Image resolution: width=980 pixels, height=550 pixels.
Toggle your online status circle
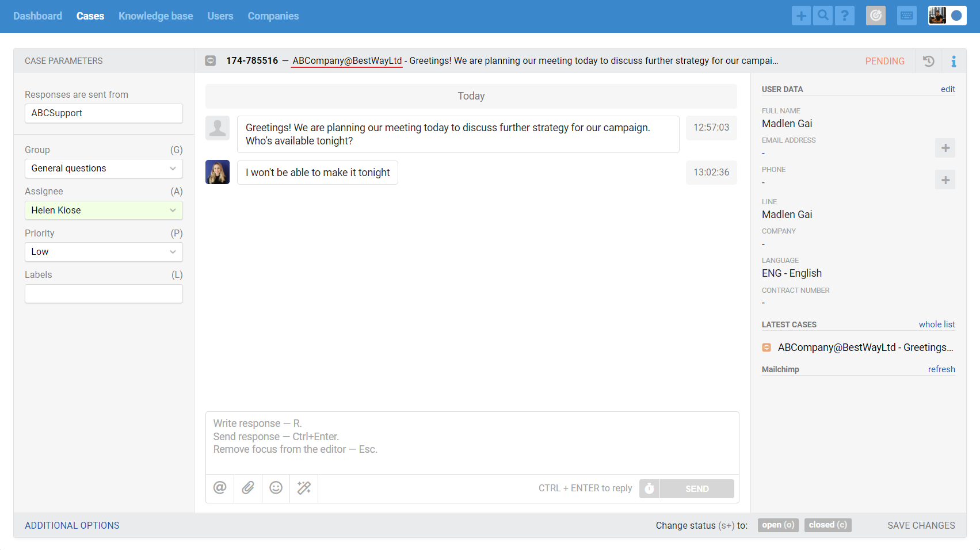(x=958, y=16)
